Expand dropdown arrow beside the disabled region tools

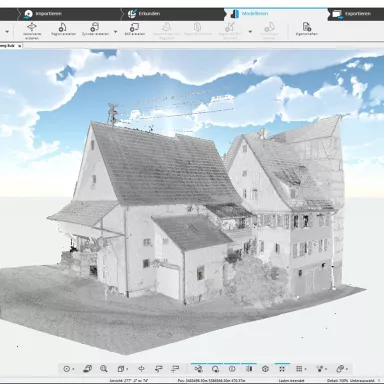(x=250, y=32)
